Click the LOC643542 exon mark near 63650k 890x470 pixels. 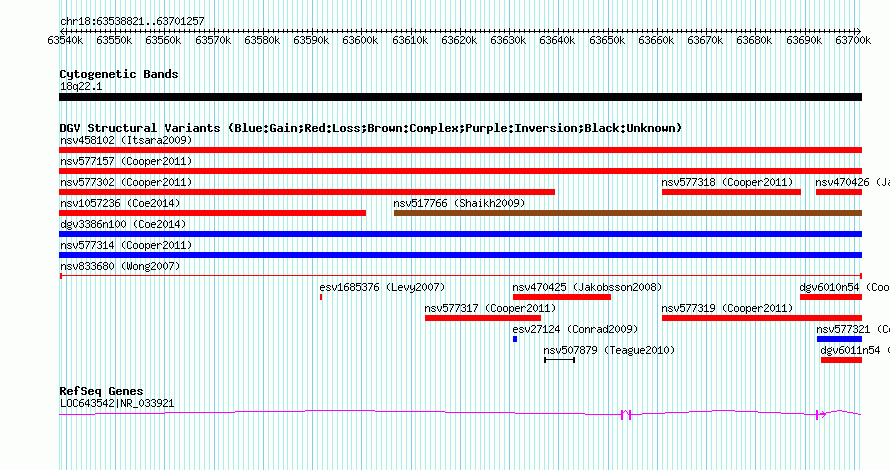pos(626,415)
